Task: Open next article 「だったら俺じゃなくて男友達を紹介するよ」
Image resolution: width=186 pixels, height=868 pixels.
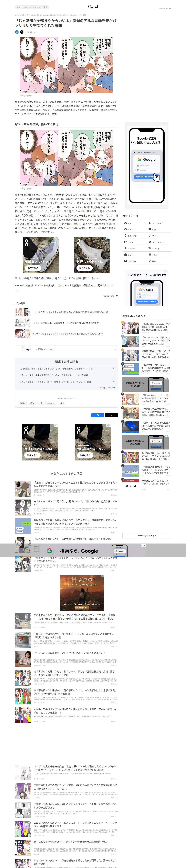Action: (x=66, y=312)
